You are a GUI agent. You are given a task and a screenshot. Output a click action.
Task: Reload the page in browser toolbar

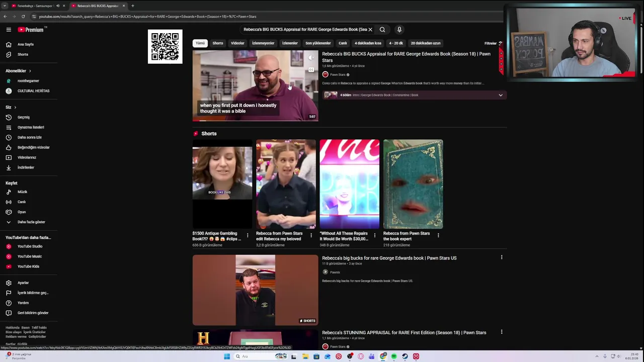23,17
